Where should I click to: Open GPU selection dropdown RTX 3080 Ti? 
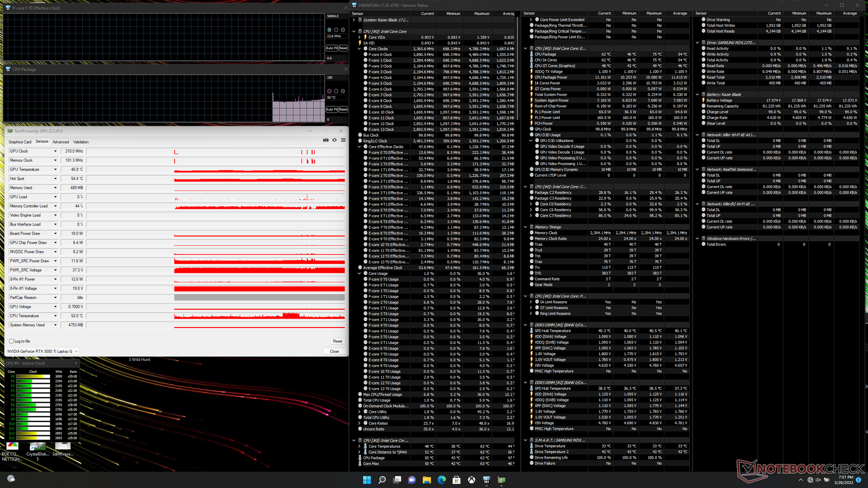tap(43, 351)
